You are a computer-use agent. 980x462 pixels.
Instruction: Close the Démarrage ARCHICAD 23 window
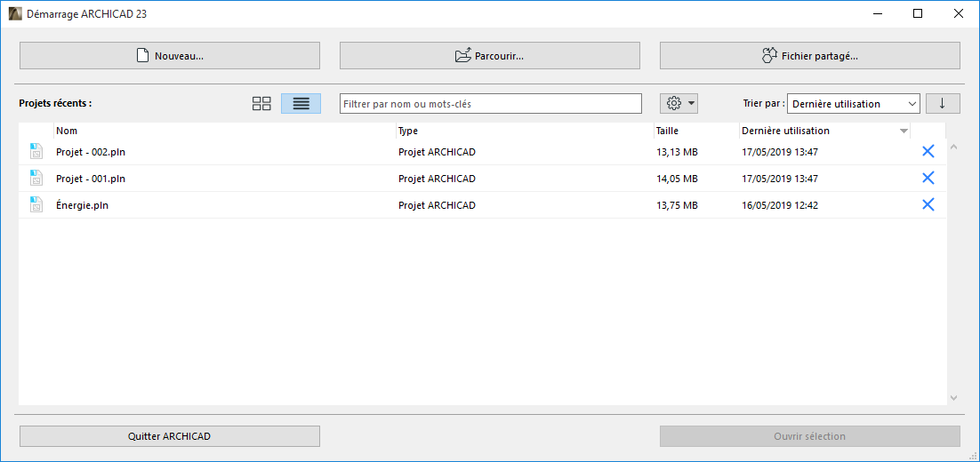point(958,13)
